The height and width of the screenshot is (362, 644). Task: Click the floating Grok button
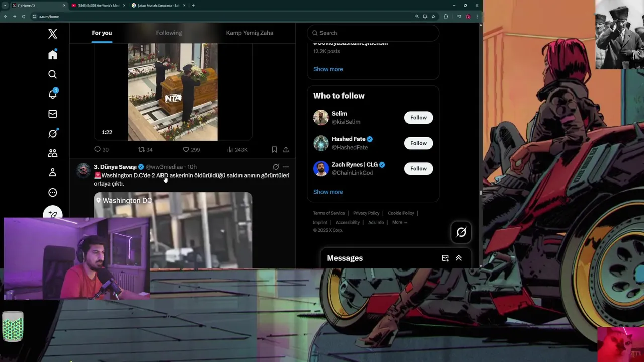pos(461,232)
